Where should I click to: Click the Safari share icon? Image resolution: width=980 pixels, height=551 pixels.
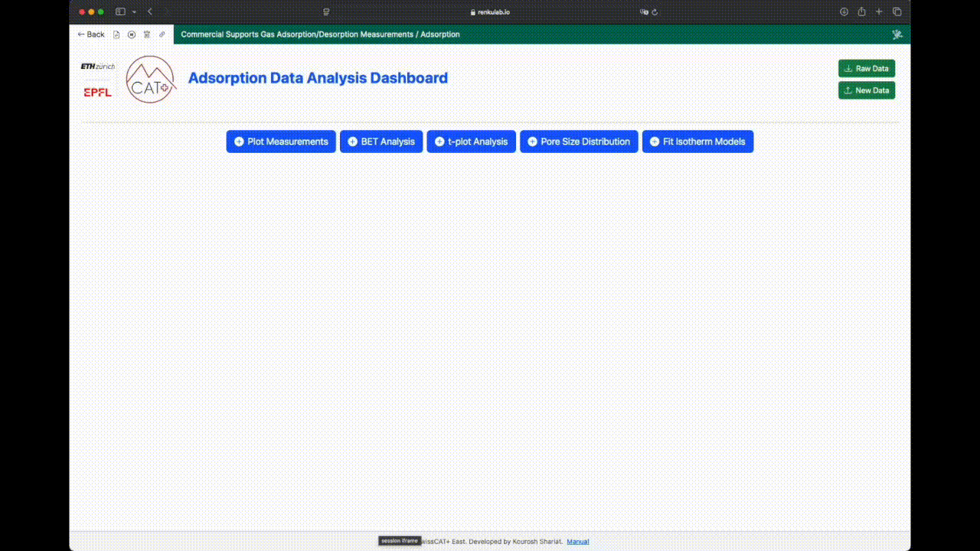tap(861, 11)
